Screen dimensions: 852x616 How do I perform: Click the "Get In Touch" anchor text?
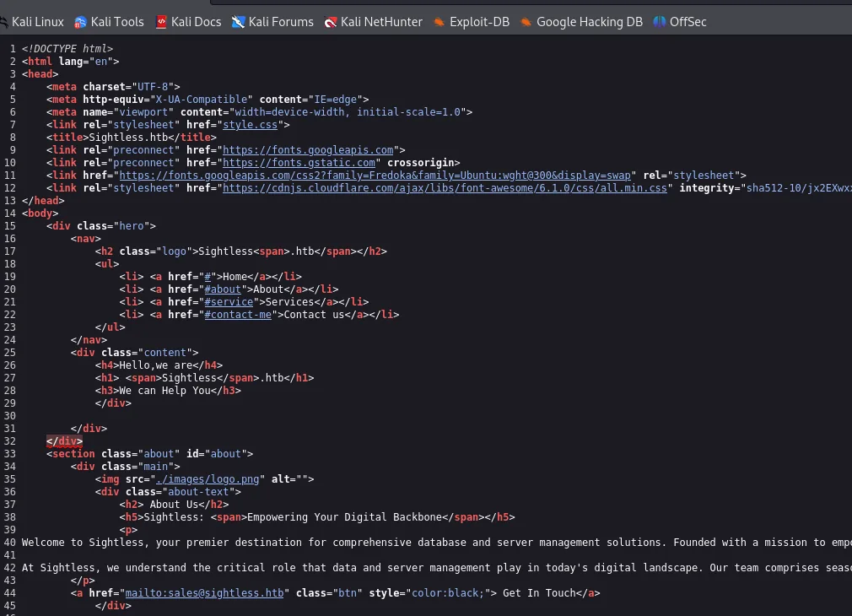(539, 593)
